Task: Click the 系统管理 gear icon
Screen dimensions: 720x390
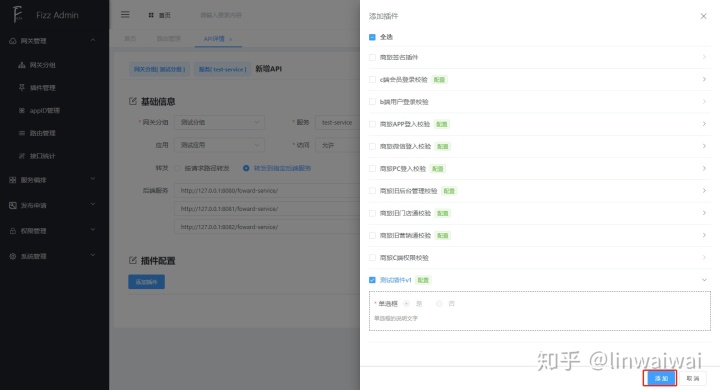Action: pyautogui.click(x=13, y=256)
